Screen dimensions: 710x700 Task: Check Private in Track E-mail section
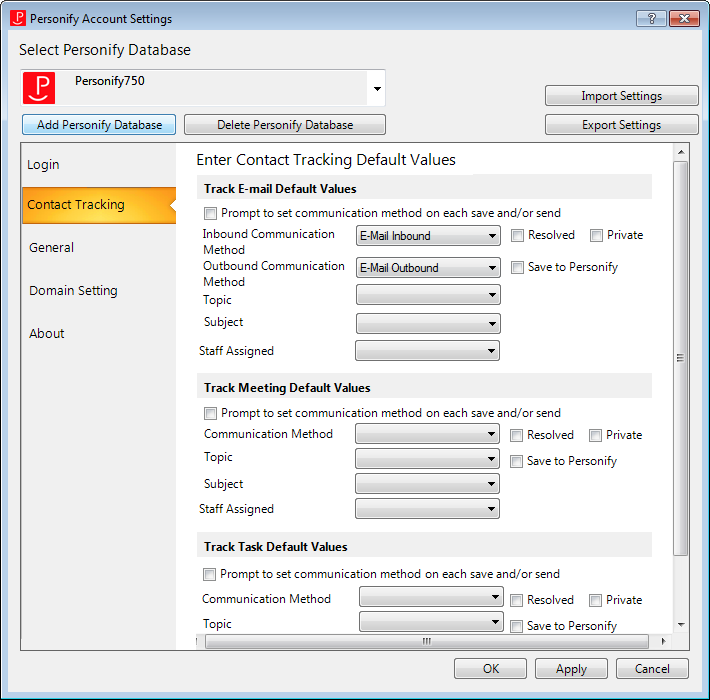pyautogui.click(x=596, y=235)
